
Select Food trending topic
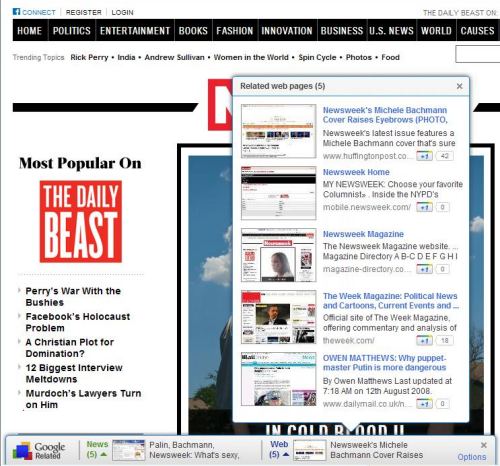pos(390,57)
